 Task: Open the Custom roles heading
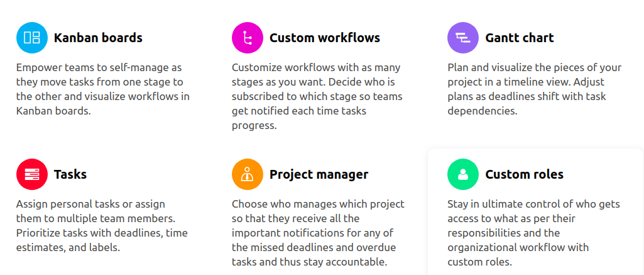coord(524,174)
